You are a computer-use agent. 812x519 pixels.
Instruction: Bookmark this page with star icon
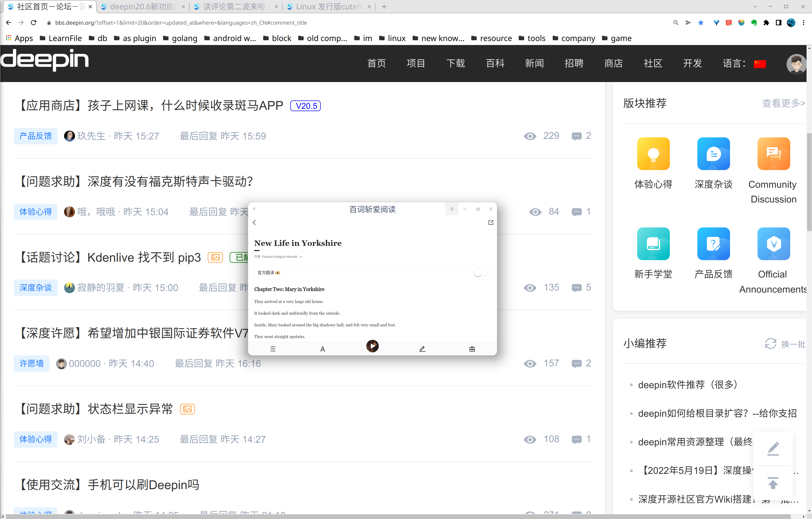point(701,23)
